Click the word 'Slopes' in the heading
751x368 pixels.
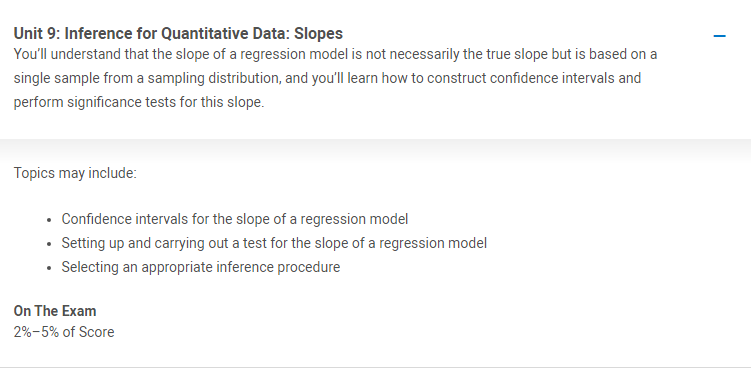(319, 34)
